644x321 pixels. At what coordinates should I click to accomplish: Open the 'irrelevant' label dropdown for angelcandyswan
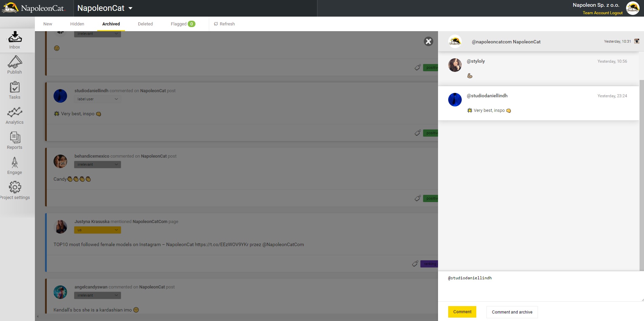(x=98, y=295)
